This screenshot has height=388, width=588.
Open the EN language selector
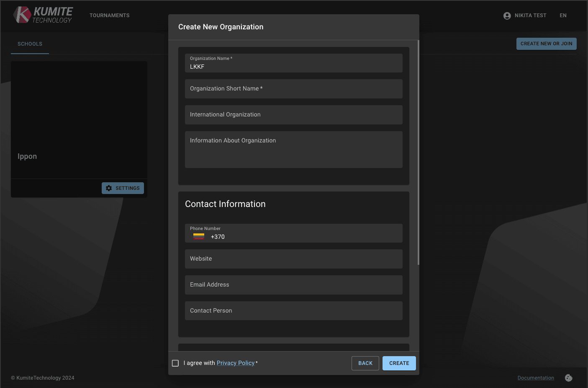(563, 16)
